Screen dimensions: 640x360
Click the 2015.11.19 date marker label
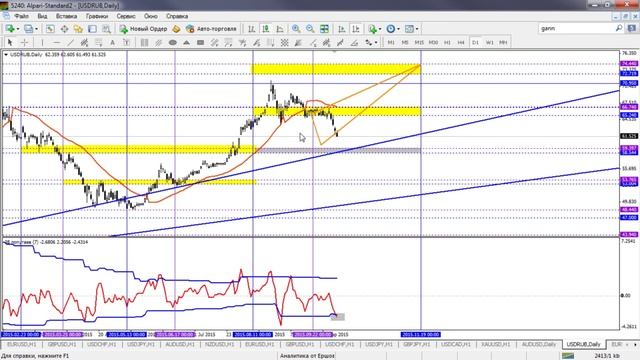420,334
